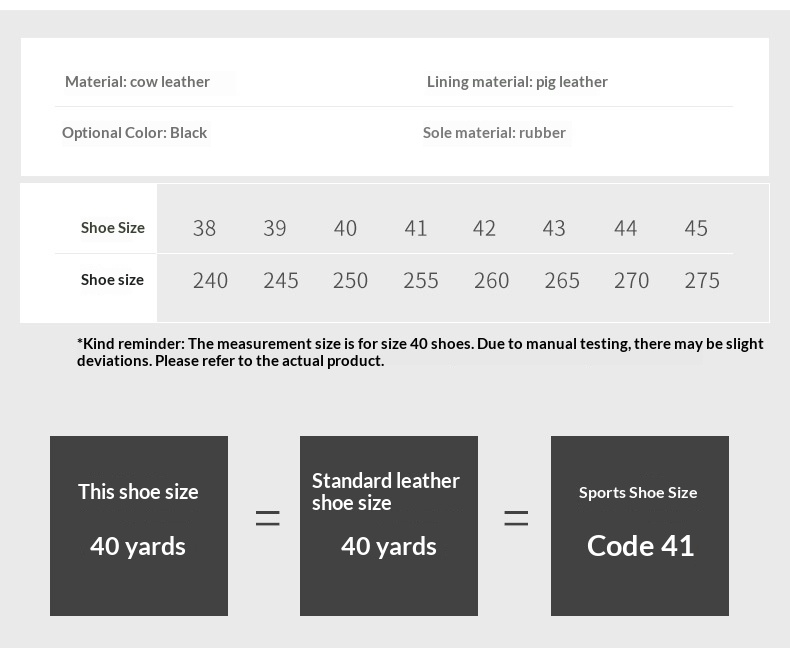The image size is (790, 654).
Task: Select shoe size 40 in the table
Action: tap(345, 228)
